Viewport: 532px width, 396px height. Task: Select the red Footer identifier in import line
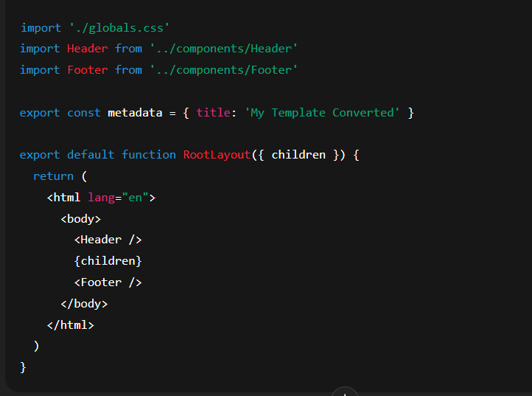pos(88,70)
